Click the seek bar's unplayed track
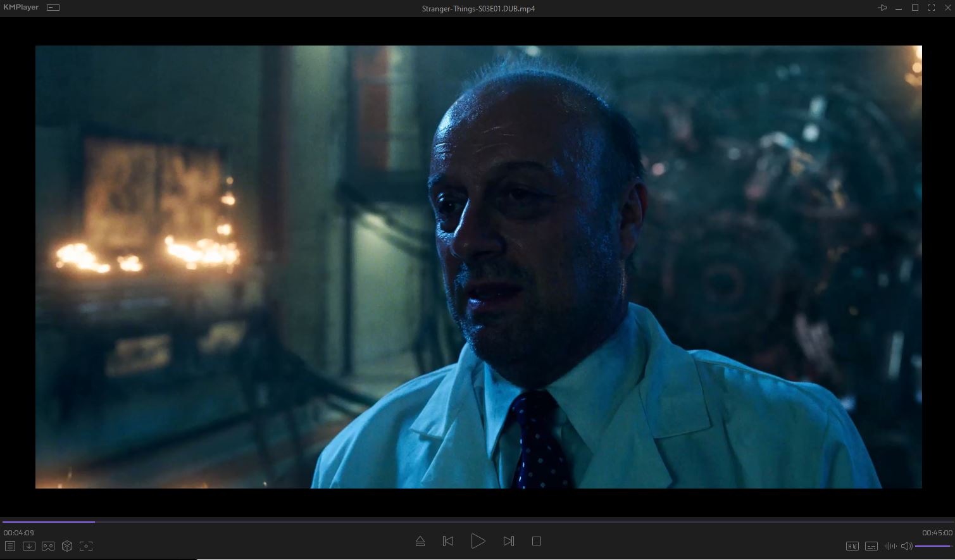 (x=506, y=522)
